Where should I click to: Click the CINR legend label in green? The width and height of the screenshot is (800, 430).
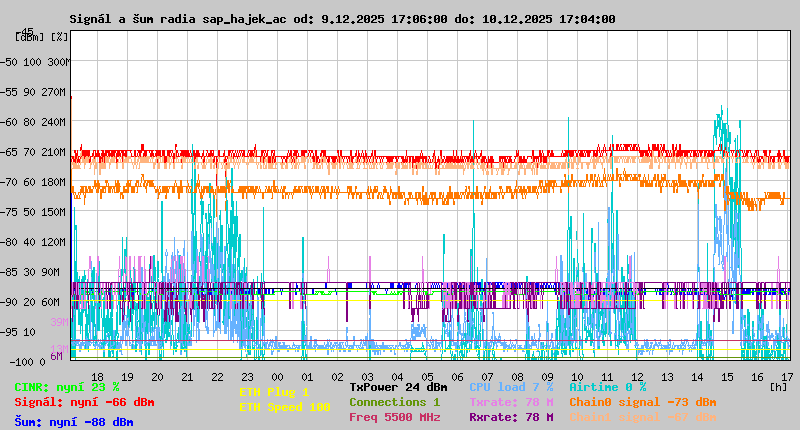pyautogui.click(x=66, y=387)
